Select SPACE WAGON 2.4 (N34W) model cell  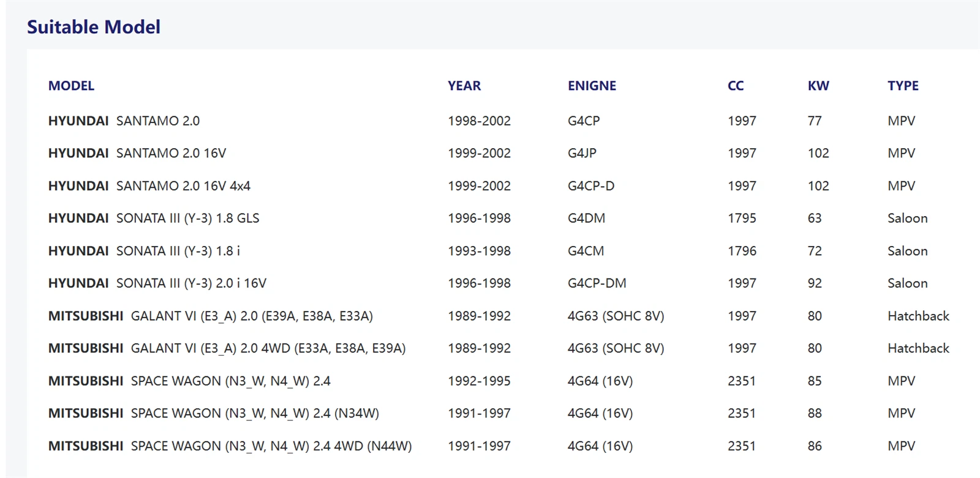[x=214, y=414]
